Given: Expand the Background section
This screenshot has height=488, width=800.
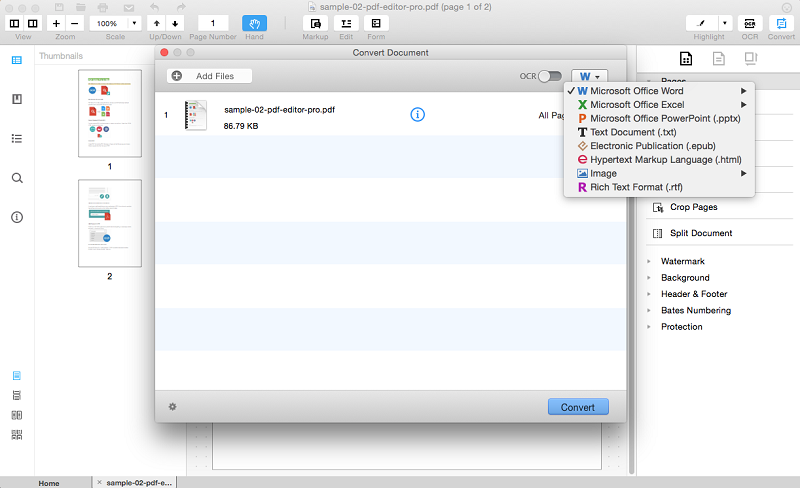Looking at the screenshot, I should click(x=649, y=278).
